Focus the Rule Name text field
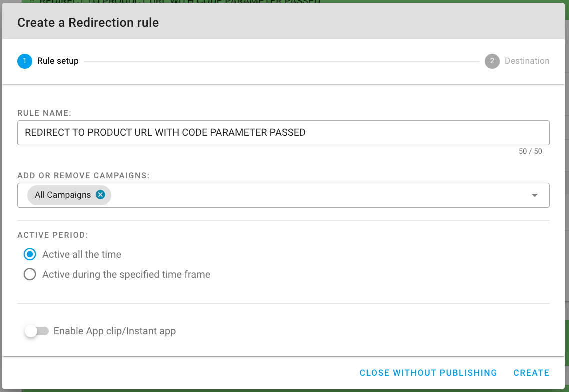Viewport: 569px width, 392px height. click(x=283, y=133)
